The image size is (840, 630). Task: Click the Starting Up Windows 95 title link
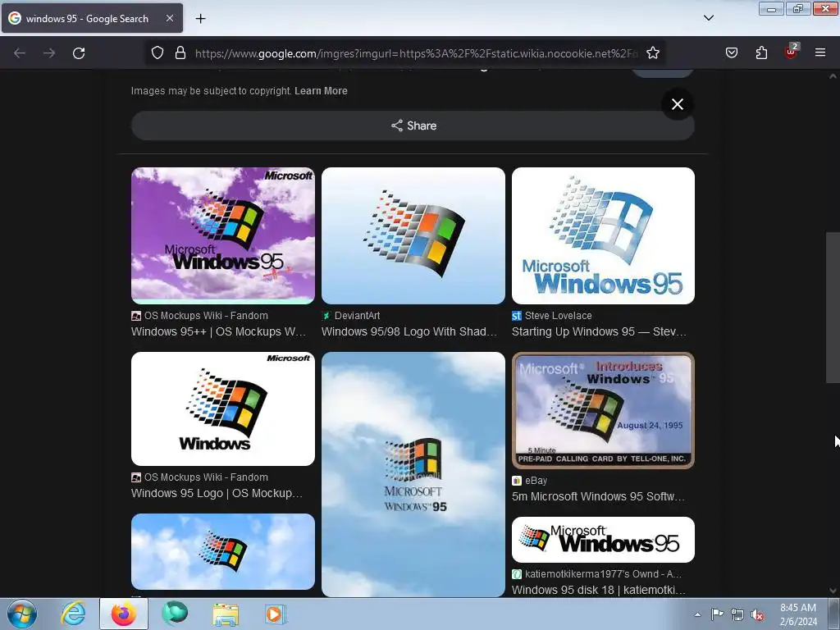599,331
